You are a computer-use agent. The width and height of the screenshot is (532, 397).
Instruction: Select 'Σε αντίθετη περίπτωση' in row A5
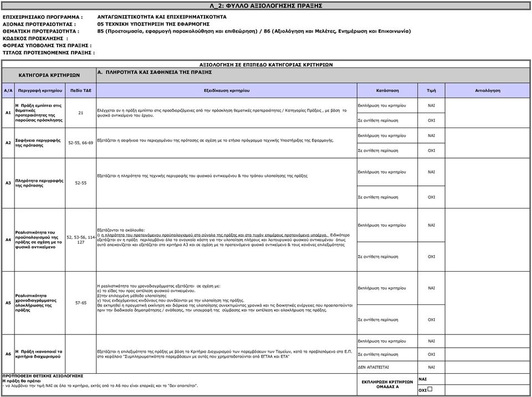(378, 320)
